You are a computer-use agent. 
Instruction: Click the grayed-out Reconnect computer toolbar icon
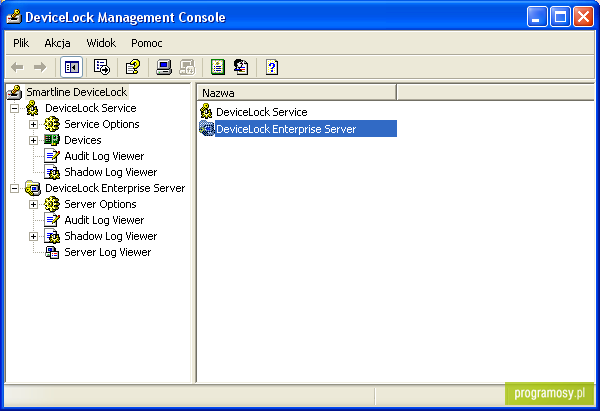(188, 67)
